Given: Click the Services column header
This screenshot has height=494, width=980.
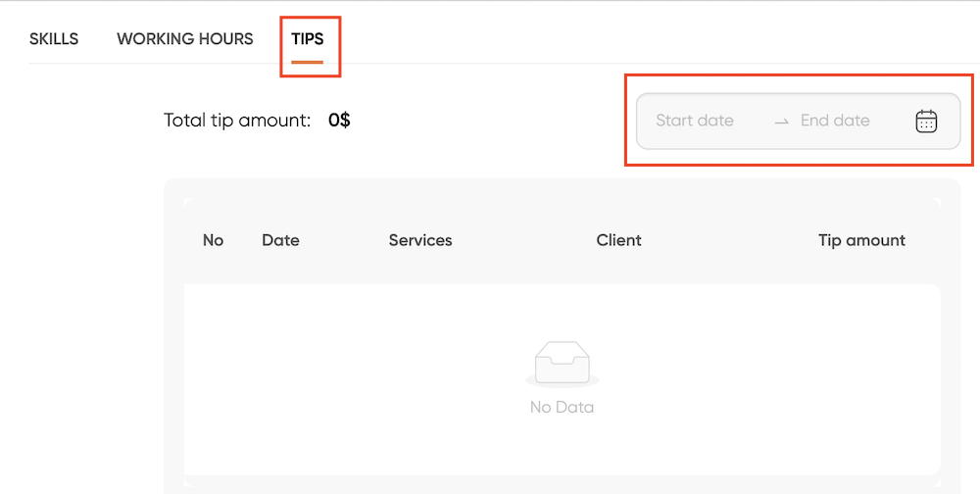Looking at the screenshot, I should click(x=420, y=240).
